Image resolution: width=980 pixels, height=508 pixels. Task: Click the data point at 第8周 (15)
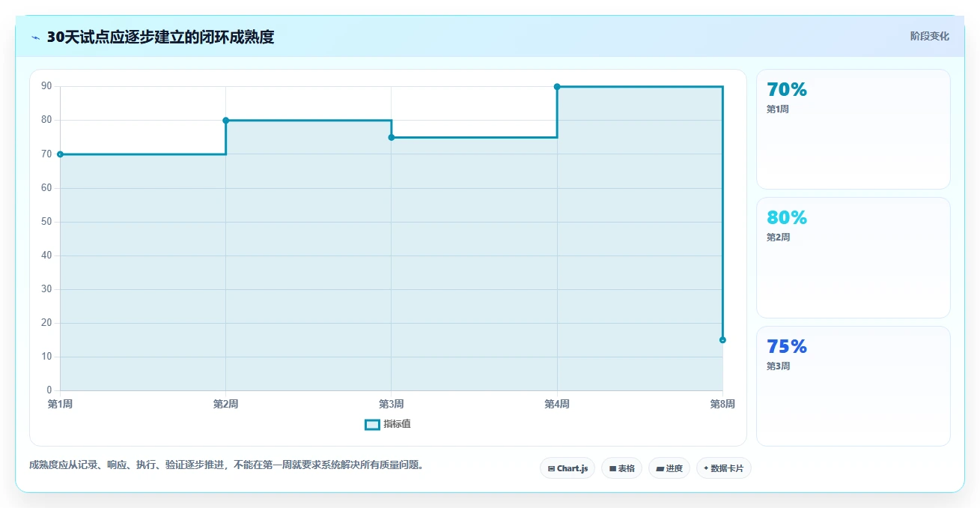click(x=722, y=340)
